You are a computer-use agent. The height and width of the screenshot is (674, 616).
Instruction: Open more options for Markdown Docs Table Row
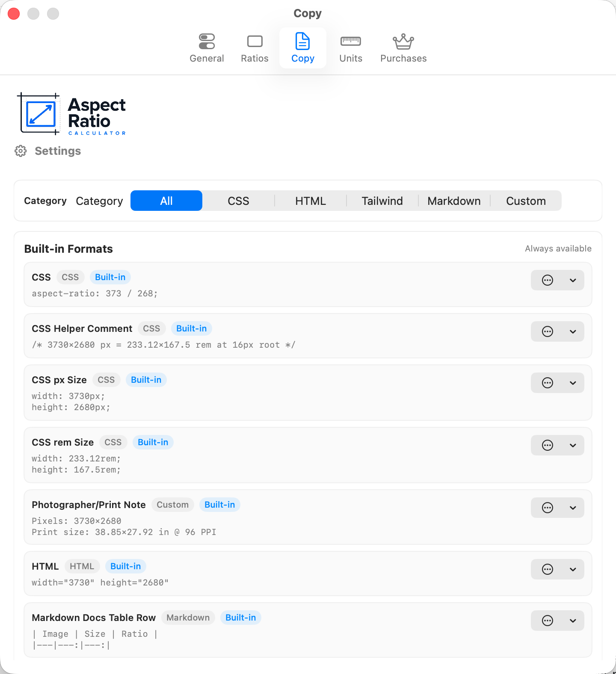point(548,621)
